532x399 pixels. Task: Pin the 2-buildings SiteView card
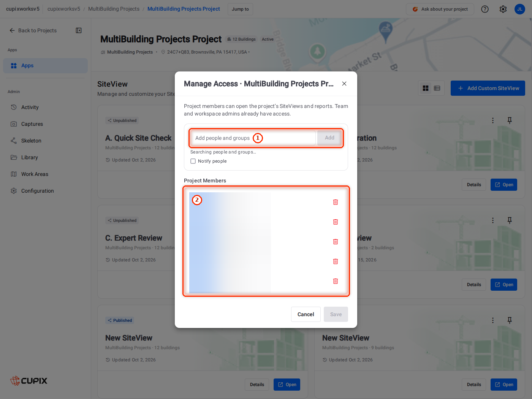[510, 220]
